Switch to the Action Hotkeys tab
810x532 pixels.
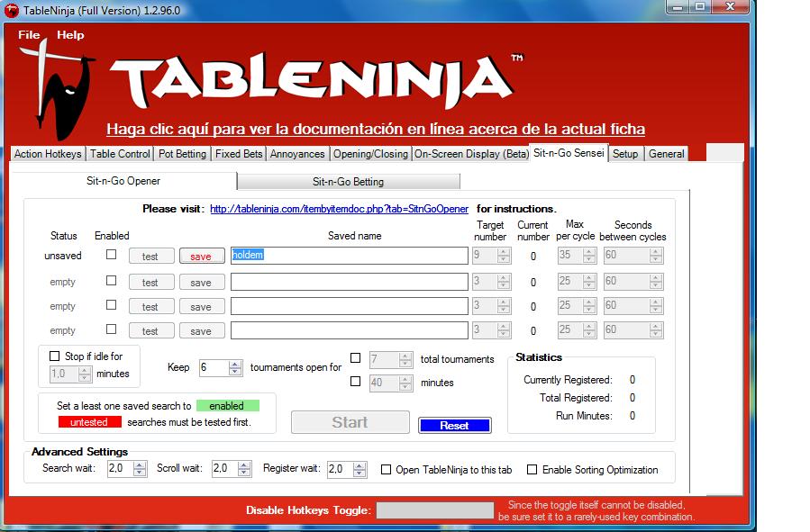click(48, 154)
